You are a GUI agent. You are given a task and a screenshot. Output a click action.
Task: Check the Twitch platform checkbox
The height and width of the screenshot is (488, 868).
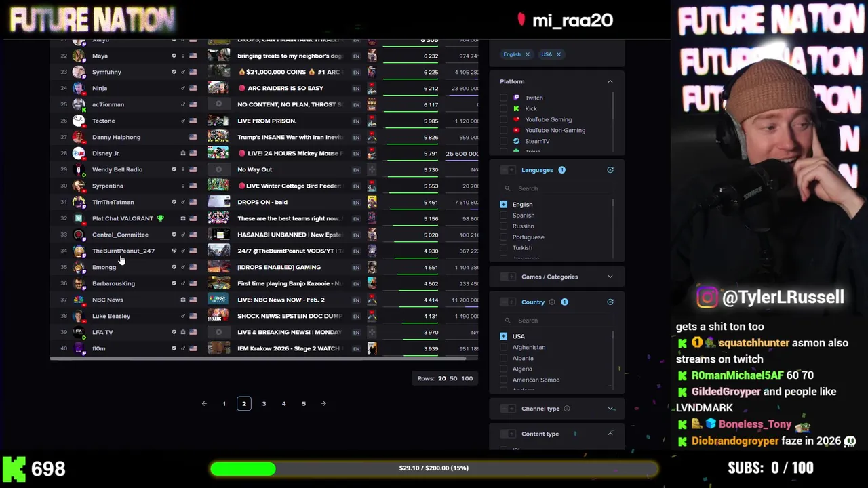click(503, 98)
